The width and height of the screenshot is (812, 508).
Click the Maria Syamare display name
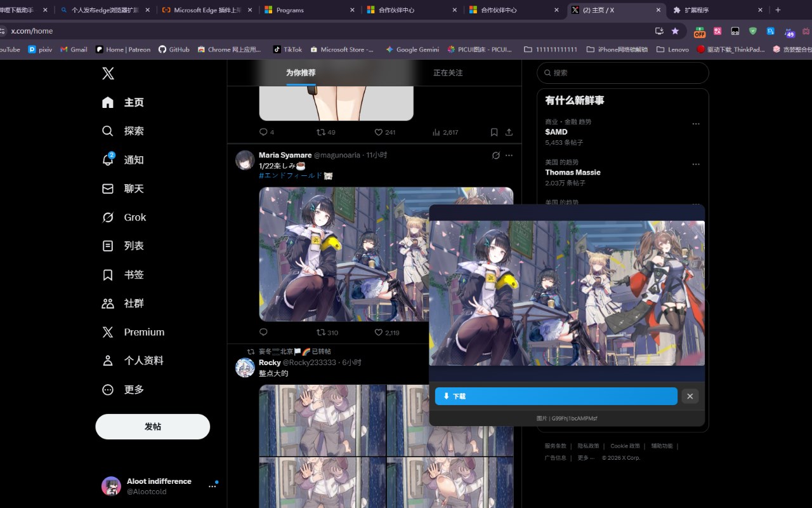[x=285, y=155]
